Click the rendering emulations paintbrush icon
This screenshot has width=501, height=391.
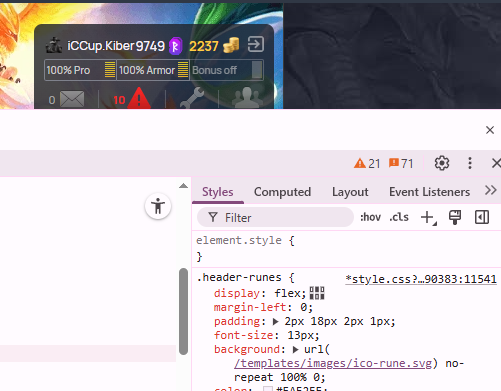(x=455, y=217)
